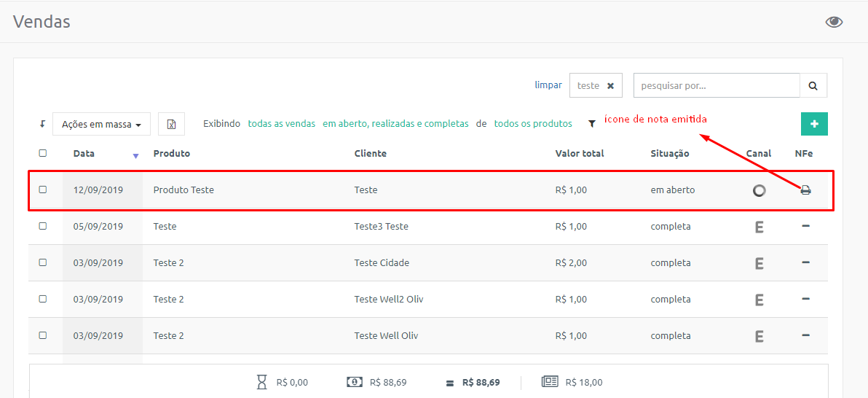This screenshot has width=868, height=398.
Task: Click the 'em aberto' status cell
Action: coord(673,190)
